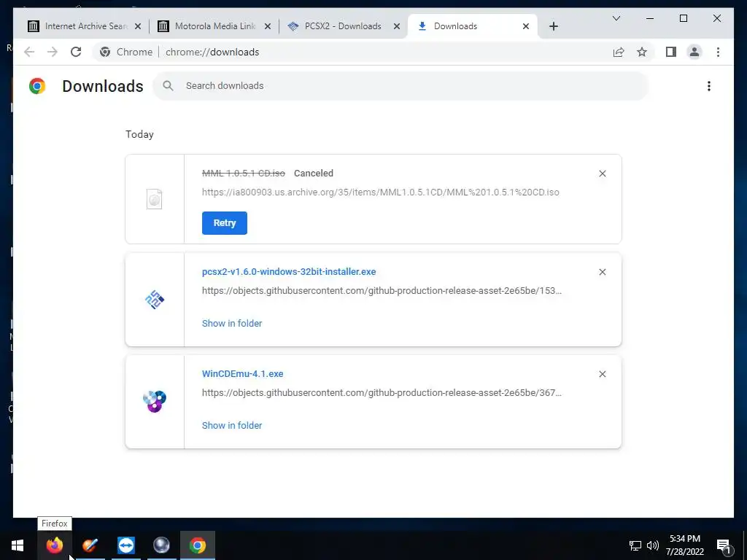Open the Downloads page more actions menu
This screenshot has height=560, width=747.
click(x=709, y=86)
